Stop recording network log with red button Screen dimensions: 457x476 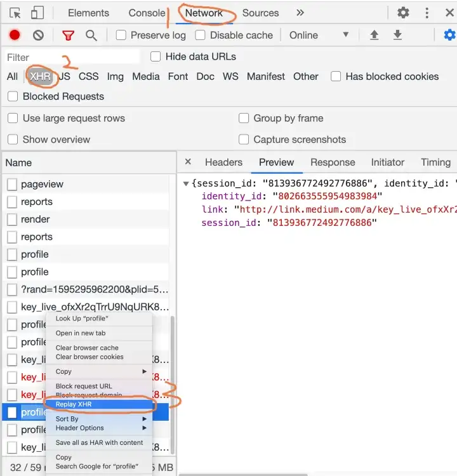[15, 36]
